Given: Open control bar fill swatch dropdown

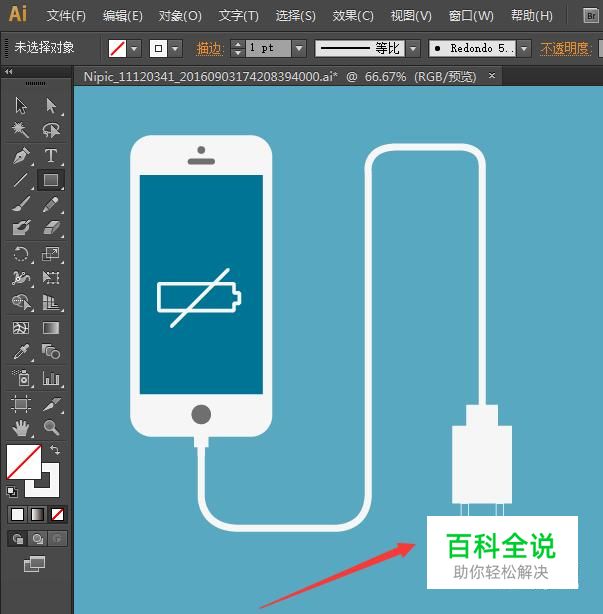Looking at the screenshot, I should [x=134, y=49].
